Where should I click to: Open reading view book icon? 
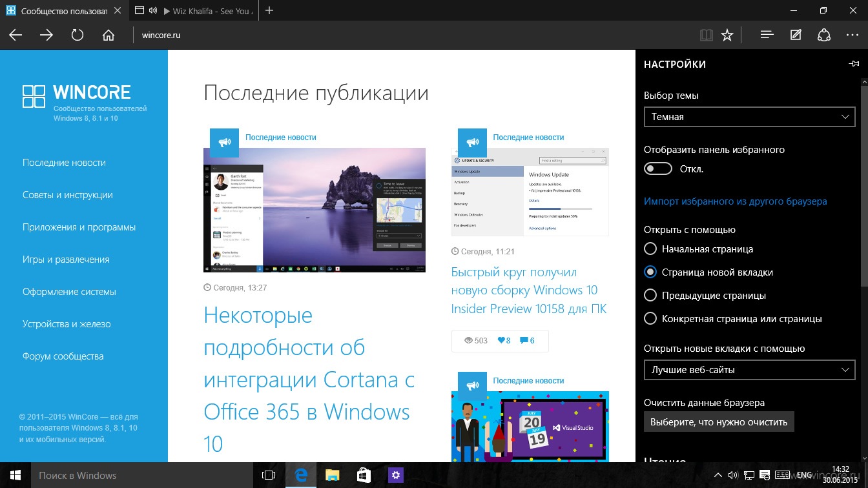click(x=707, y=35)
